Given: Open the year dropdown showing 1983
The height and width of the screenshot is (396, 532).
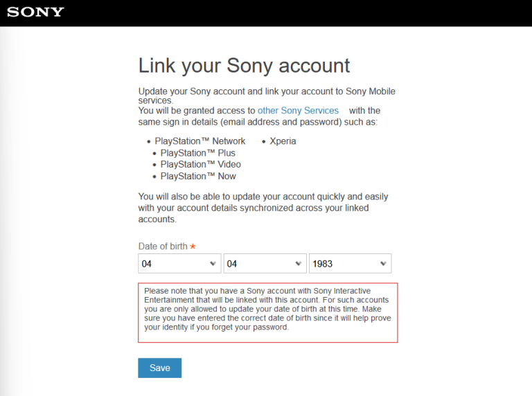Looking at the screenshot, I should (350, 264).
